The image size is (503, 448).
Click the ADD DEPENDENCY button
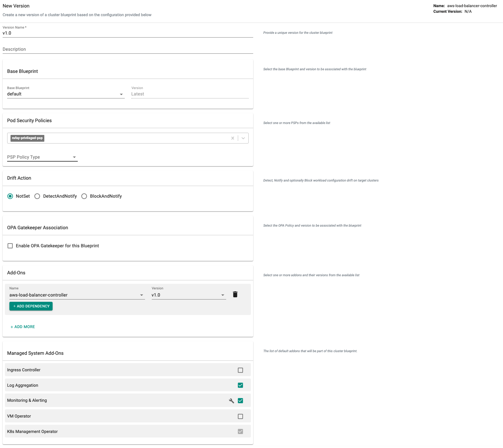(x=31, y=306)
